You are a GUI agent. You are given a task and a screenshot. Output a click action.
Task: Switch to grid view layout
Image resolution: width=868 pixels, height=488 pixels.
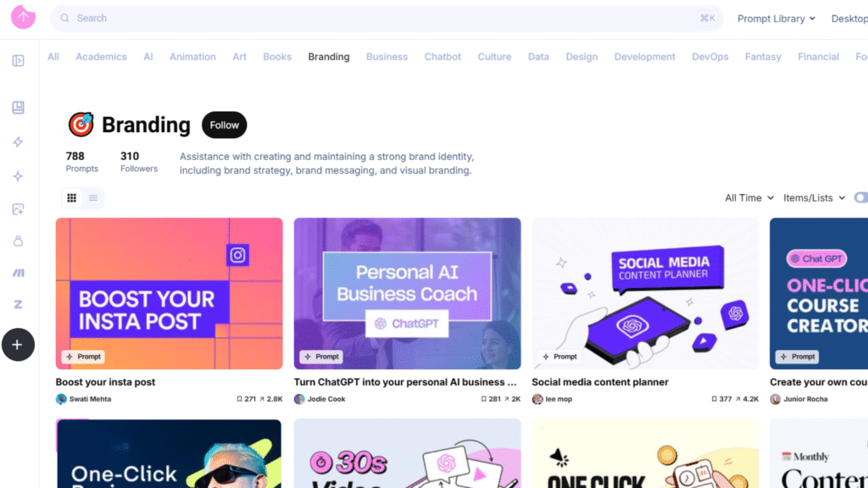point(72,197)
